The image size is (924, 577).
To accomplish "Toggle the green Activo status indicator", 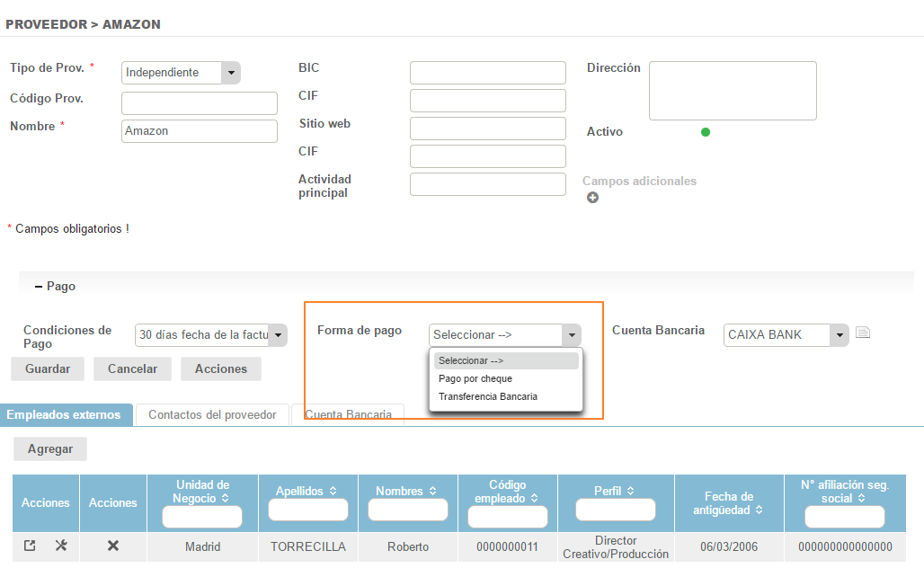I will (706, 132).
